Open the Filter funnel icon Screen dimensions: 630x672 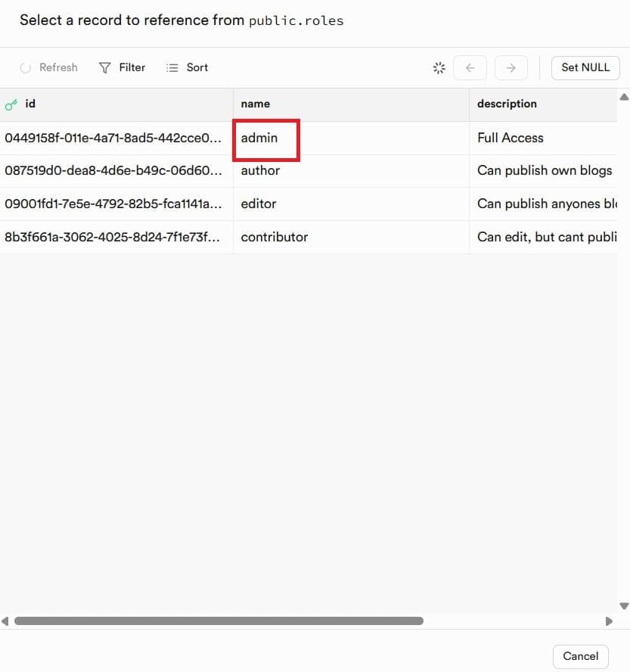(x=104, y=67)
